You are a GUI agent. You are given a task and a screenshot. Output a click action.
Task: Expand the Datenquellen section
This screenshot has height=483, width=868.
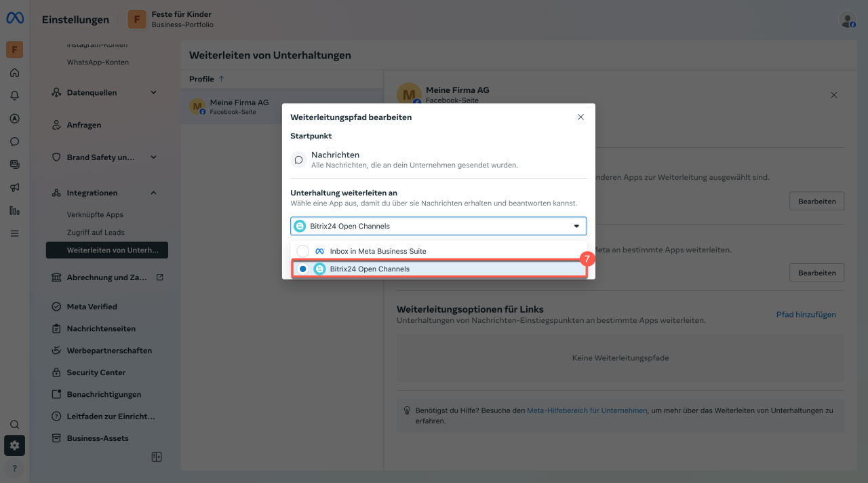click(x=153, y=92)
